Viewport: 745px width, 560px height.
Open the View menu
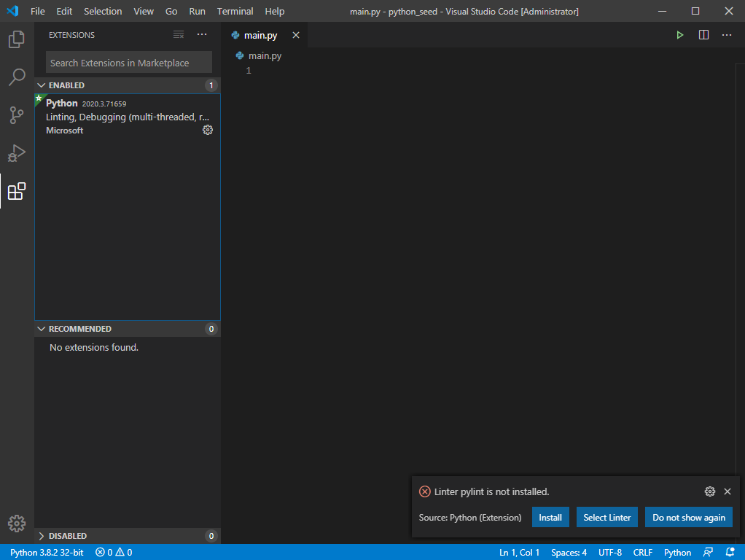click(144, 11)
